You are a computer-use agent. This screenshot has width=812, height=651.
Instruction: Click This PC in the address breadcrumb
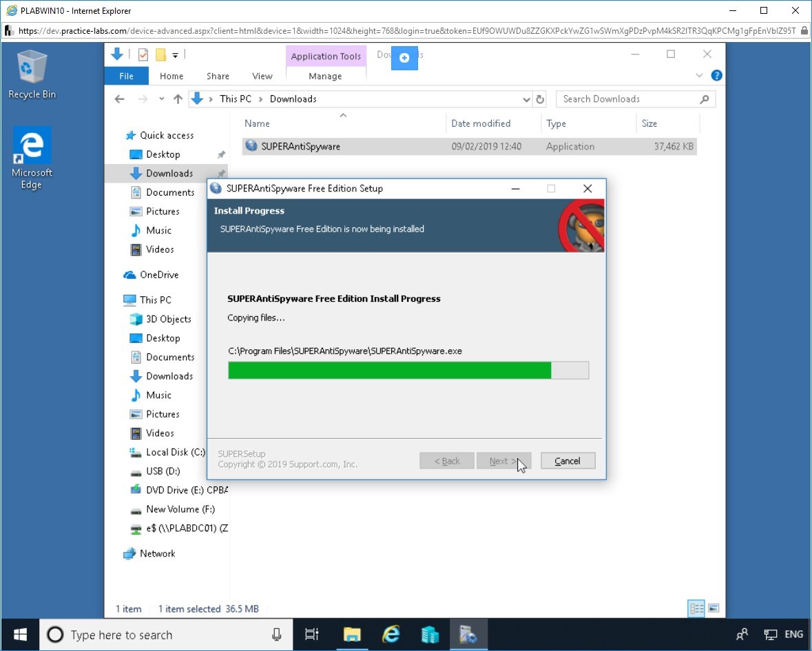click(235, 99)
